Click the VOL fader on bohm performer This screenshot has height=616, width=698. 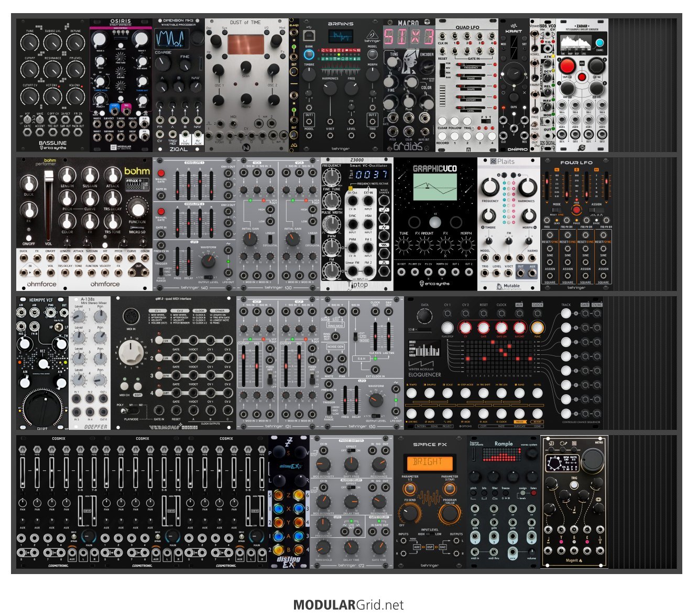pos(49,205)
